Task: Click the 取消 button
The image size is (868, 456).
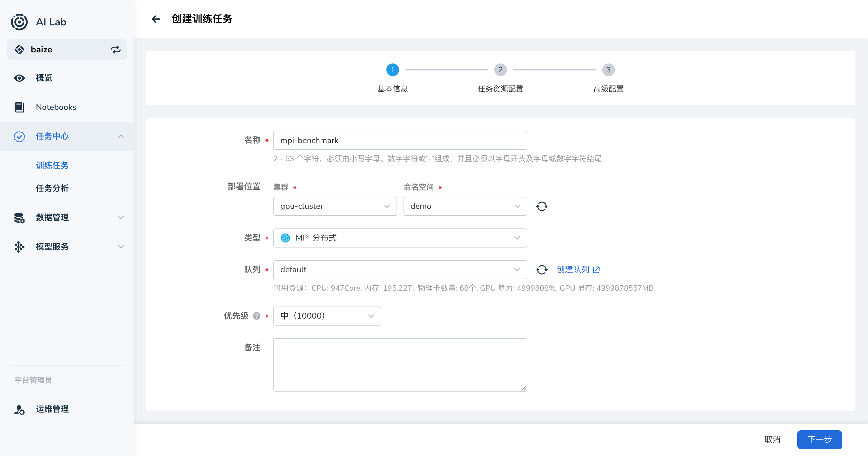Action: pyautogui.click(x=772, y=439)
